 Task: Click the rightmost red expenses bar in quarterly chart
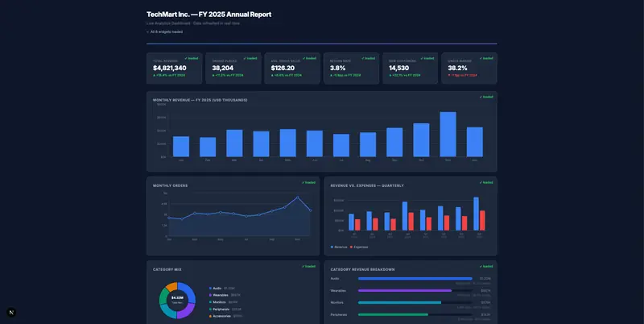[x=482, y=220]
